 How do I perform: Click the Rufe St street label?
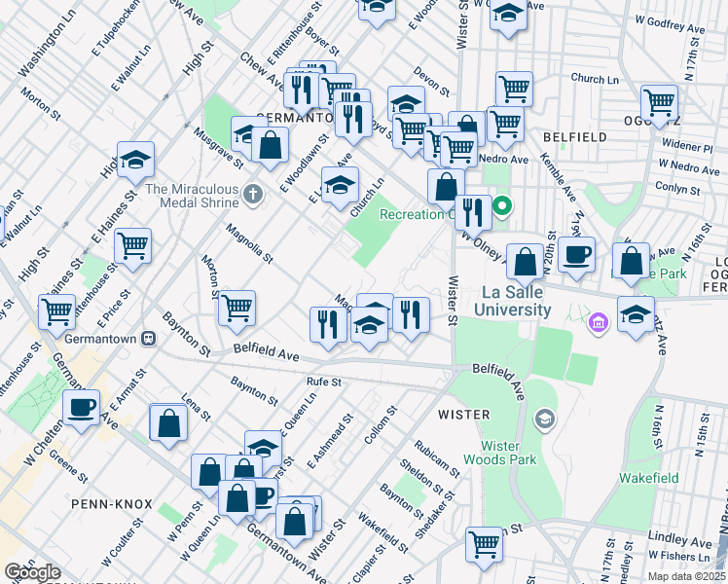[x=324, y=383]
